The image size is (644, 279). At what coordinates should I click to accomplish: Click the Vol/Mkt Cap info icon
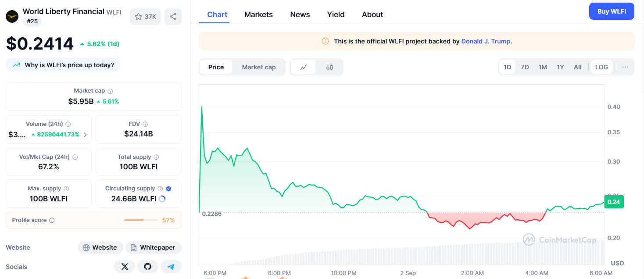[75, 157]
